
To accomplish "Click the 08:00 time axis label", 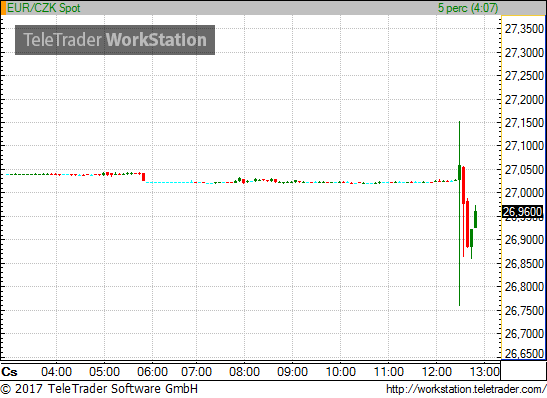I will [x=244, y=371].
